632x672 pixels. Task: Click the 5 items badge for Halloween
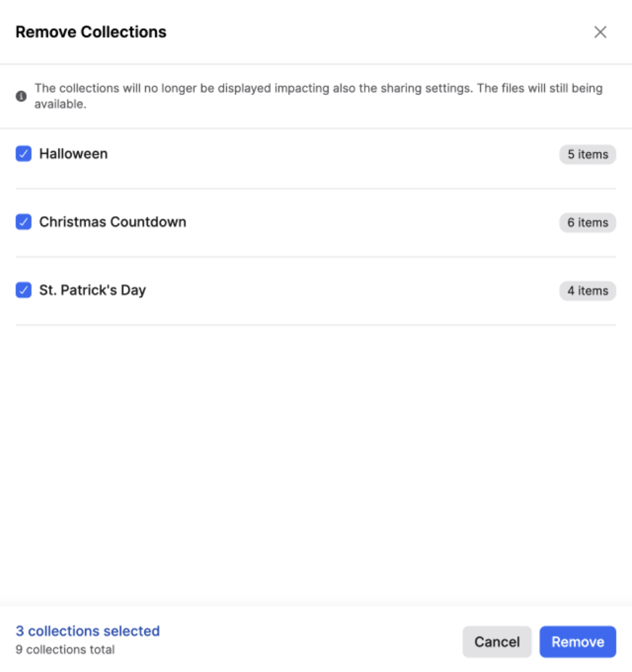[x=586, y=154]
